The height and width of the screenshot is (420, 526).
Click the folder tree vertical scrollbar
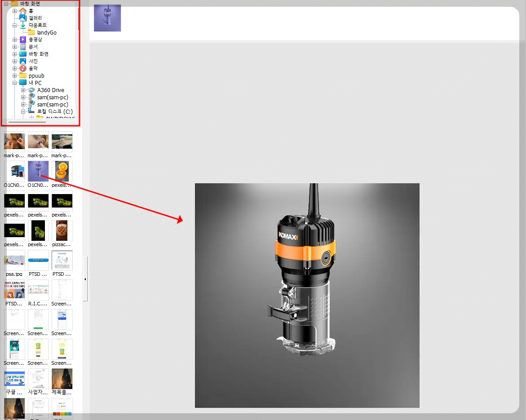[78, 18]
